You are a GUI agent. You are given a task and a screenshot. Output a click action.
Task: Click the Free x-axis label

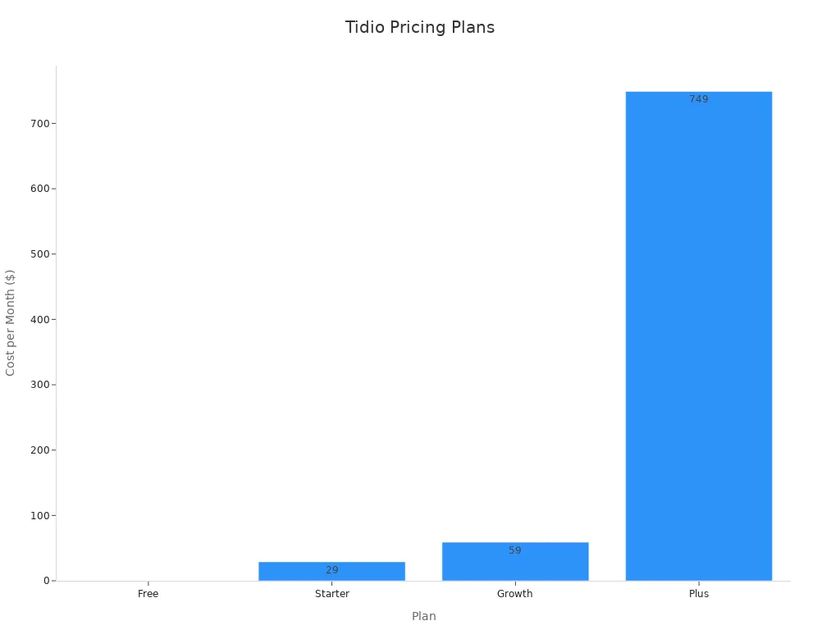148,594
